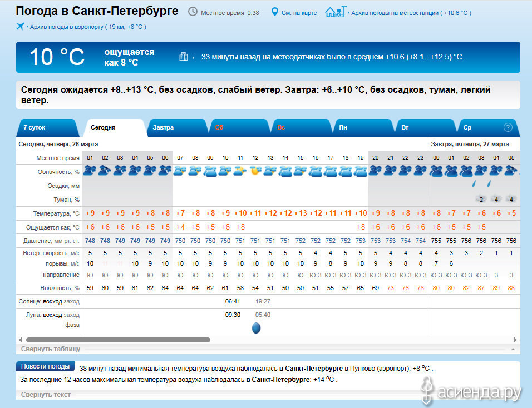Click the sunny cloud icon at hour 12

[x=255, y=171]
